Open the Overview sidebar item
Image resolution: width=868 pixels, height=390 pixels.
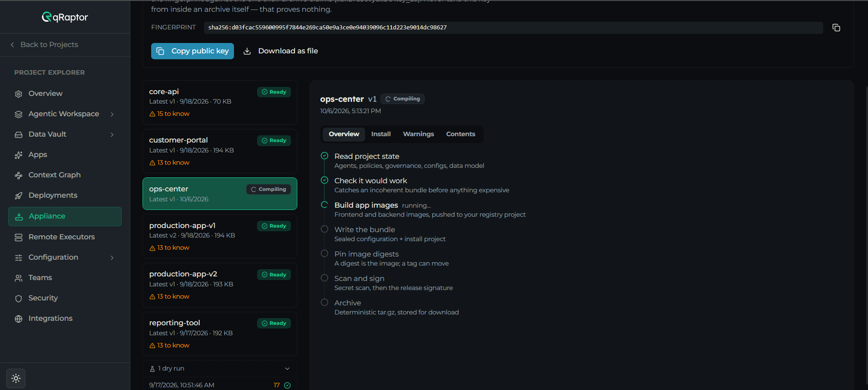(65, 93)
